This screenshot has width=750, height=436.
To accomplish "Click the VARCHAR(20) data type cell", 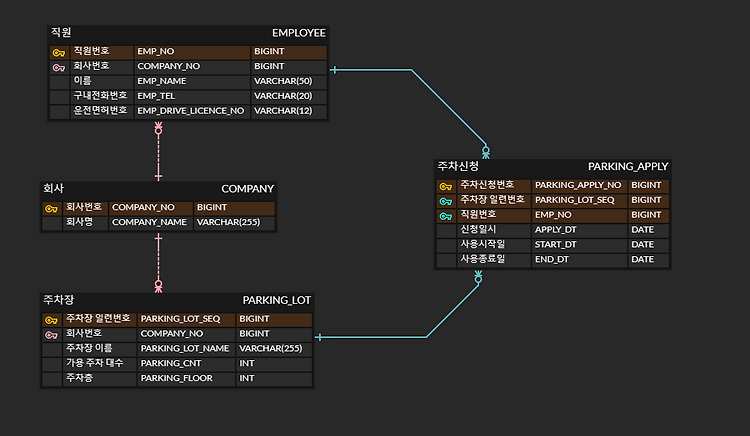I will tap(288, 96).
